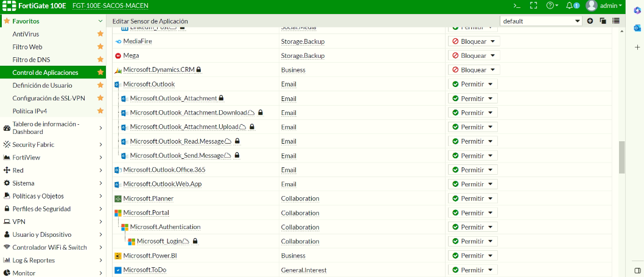This screenshot has width=644, height=277.
Task: Unfavorite AntiVirus using its star
Action: pyautogui.click(x=100, y=34)
